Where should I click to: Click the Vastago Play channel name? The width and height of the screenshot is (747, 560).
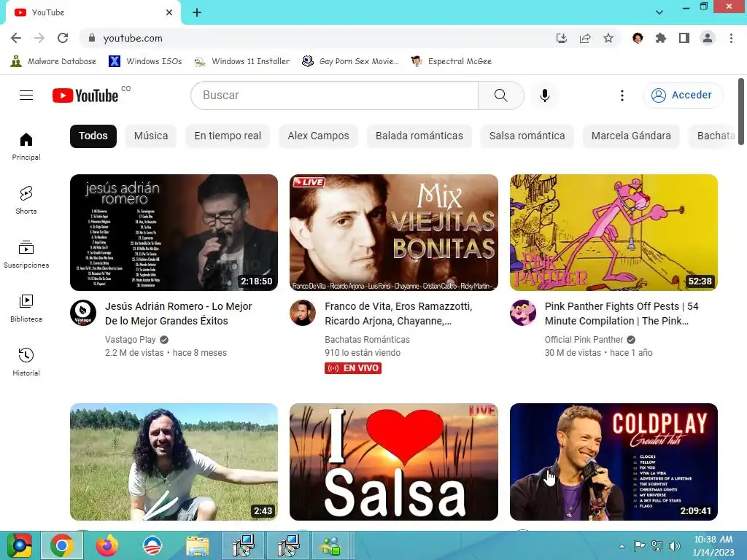point(131,340)
